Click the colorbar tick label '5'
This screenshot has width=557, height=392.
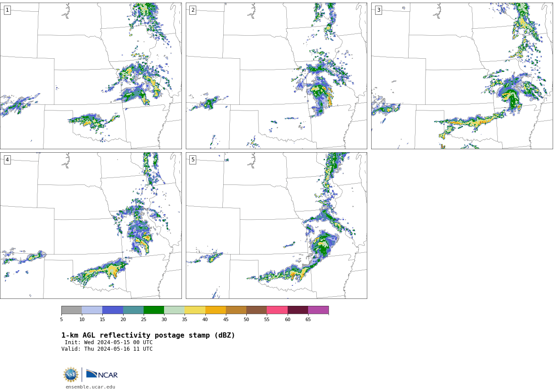61,320
